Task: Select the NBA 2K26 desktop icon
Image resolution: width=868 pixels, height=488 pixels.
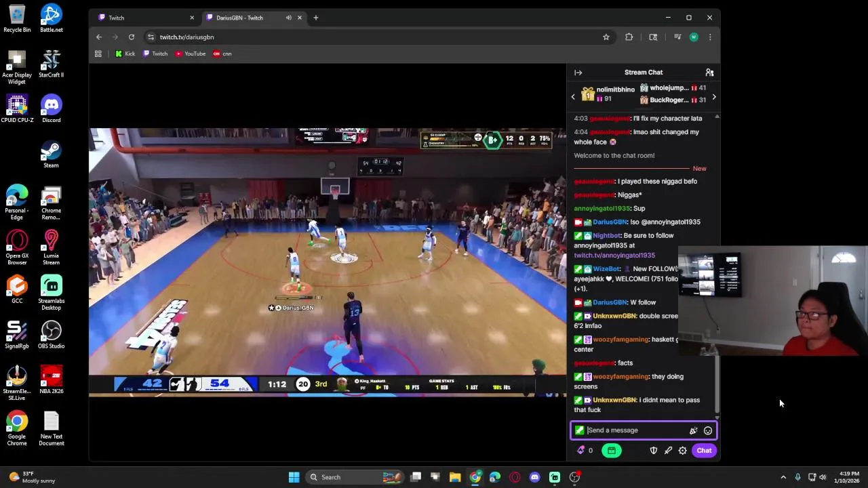Action: coord(51,380)
